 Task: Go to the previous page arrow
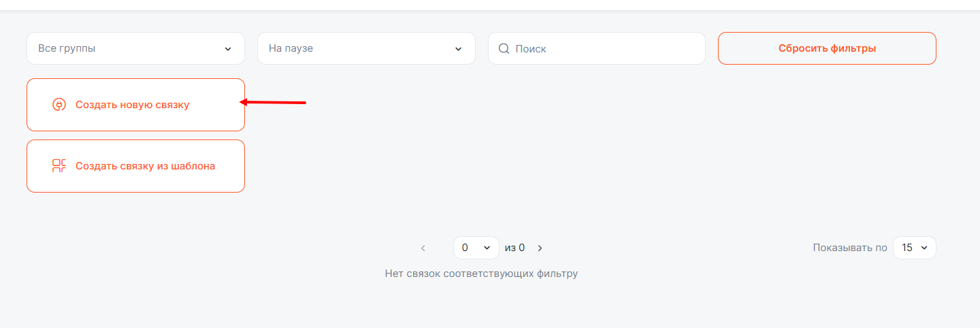(x=423, y=248)
